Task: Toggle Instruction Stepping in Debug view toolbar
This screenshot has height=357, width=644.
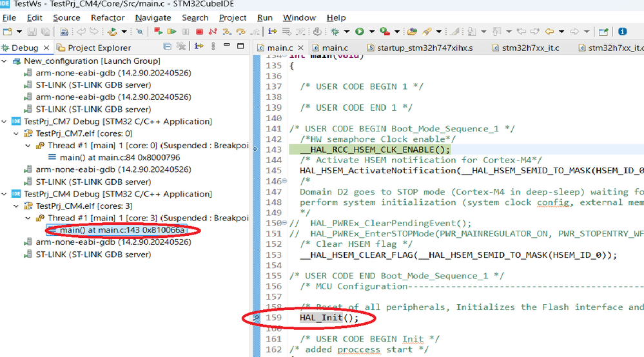Action: pos(199,46)
